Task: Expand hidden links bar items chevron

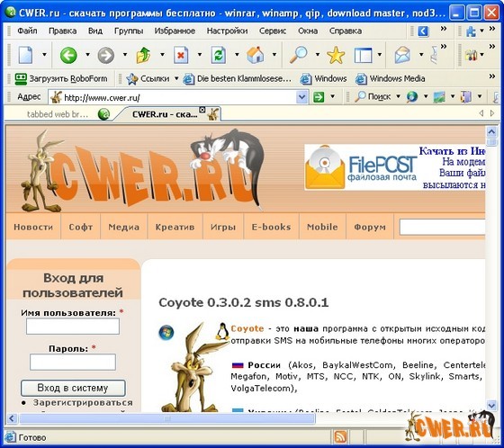Action: [x=491, y=76]
